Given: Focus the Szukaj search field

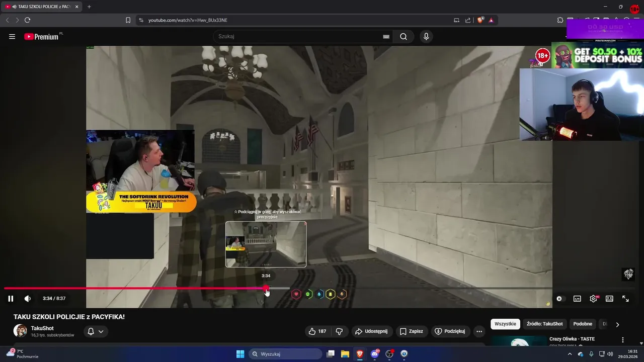Looking at the screenshot, I should 299,36.
